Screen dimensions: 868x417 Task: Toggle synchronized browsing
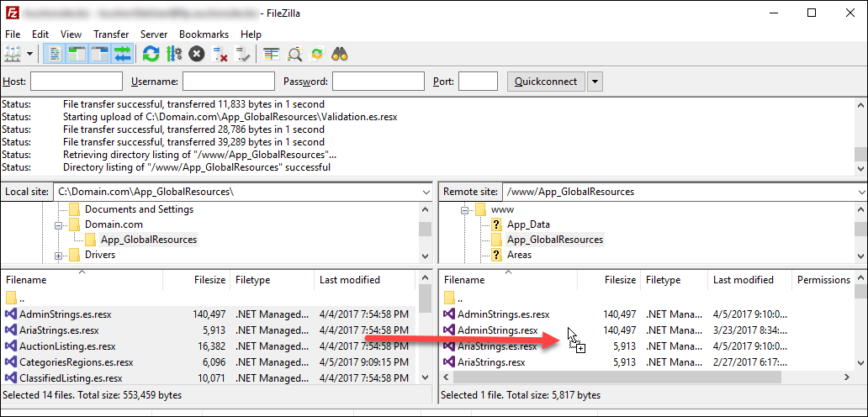[316, 54]
